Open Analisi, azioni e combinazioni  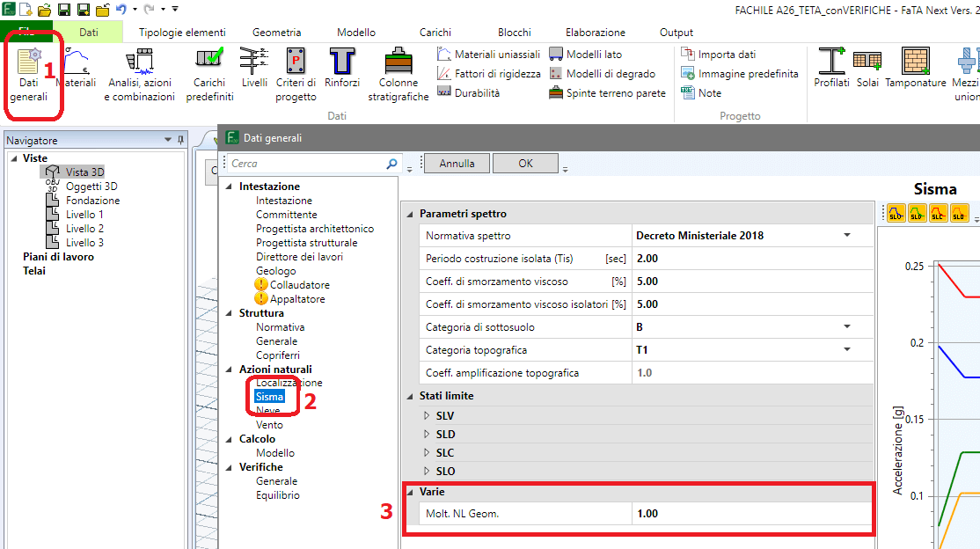pyautogui.click(x=139, y=75)
